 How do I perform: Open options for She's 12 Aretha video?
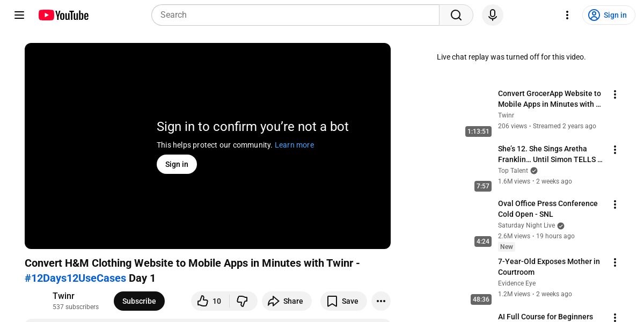[615, 150]
